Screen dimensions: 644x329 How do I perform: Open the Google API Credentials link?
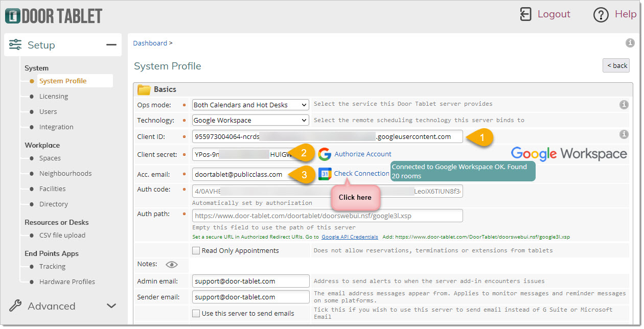click(x=350, y=237)
